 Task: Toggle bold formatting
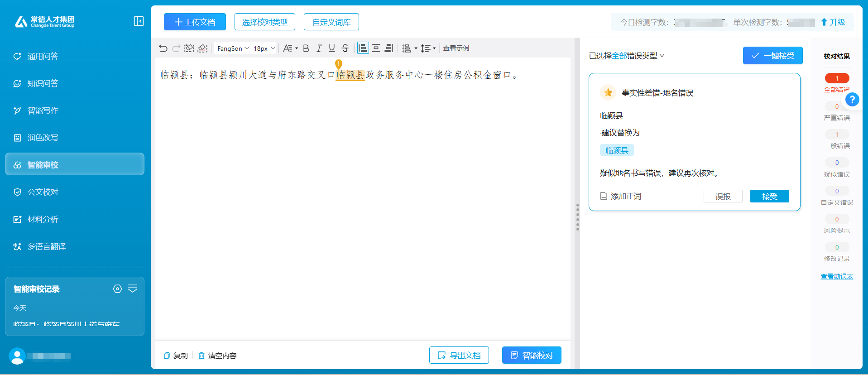(306, 48)
